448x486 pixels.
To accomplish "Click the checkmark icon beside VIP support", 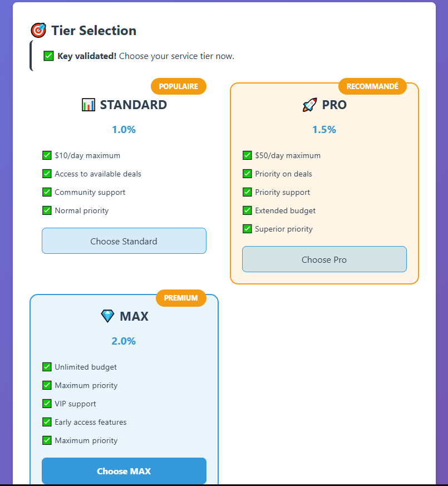I will pyautogui.click(x=47, y=404).
